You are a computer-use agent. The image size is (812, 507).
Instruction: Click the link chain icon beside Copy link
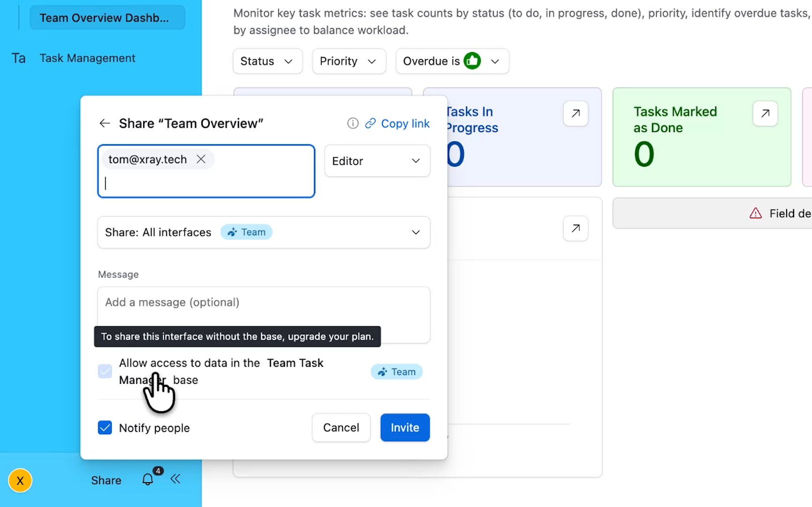tap(370, 123)
